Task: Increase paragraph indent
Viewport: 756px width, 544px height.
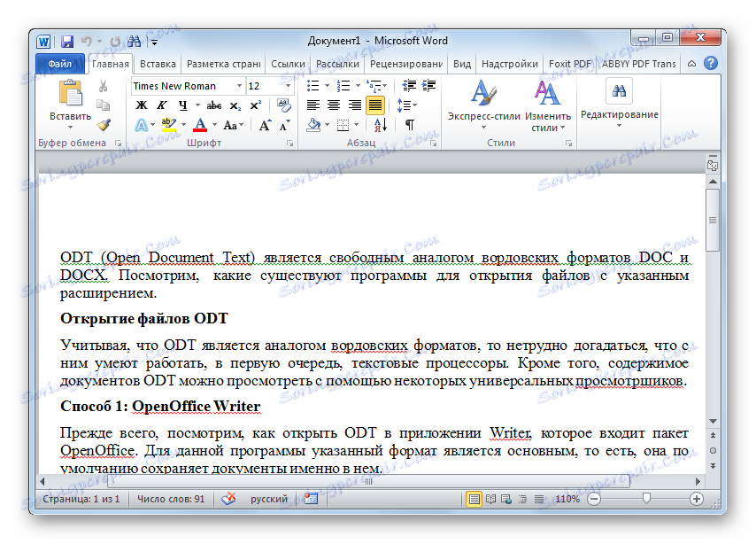Action: [x=428, y=86]
